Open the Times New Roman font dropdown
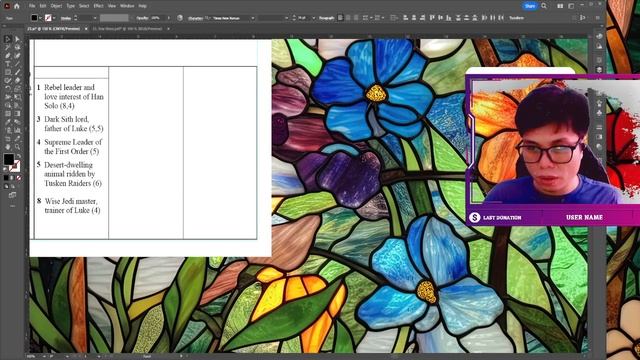This screenshot has width=640, height=360. pos(253,18)
